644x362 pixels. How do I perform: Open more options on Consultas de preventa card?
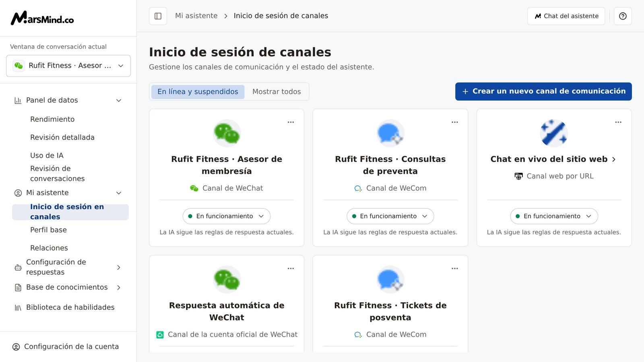tap(455, 122)
